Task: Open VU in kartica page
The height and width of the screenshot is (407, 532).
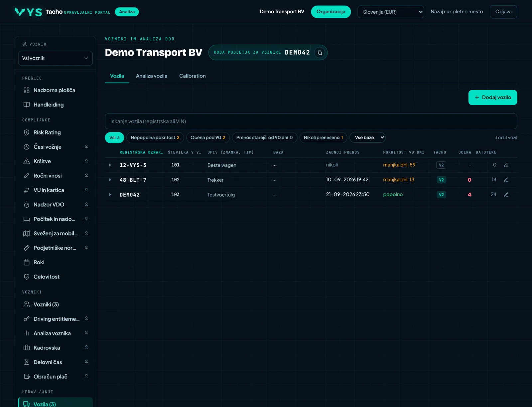Action: coord(55,190)
